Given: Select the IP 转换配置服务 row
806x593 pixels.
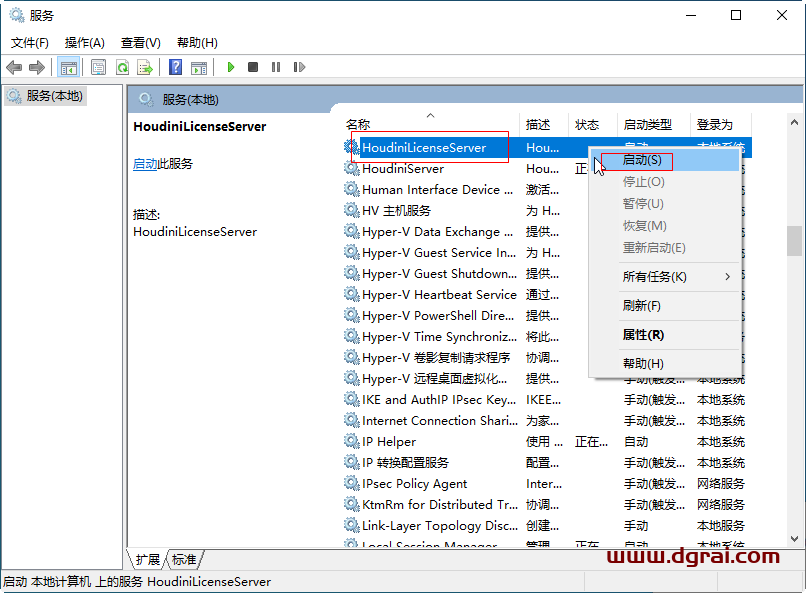Looking at the screenshot, I should (547, 463).
